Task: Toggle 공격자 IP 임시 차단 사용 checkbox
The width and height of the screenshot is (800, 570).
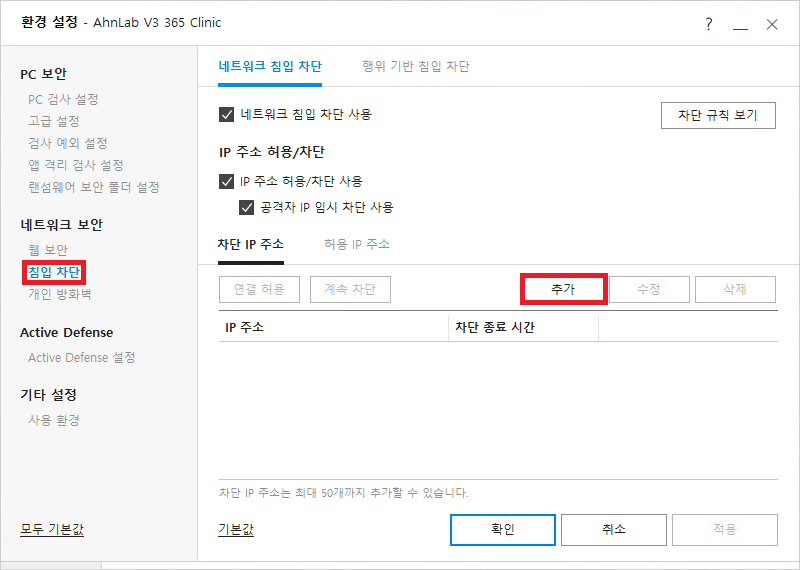Action: (x=246, y=207)
